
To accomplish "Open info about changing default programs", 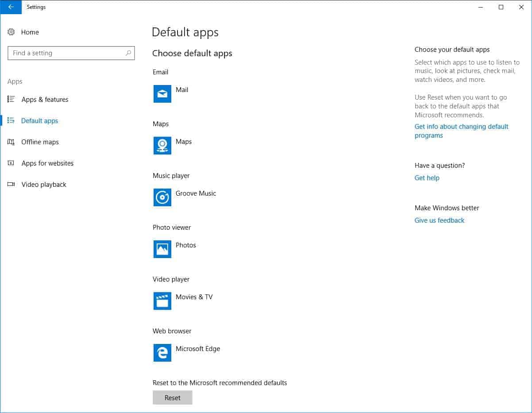I will (x=461, y=131).
